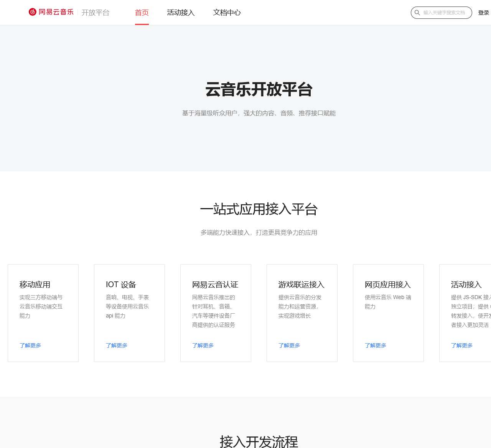Select the IOT 设备 card title

[121, 284]
